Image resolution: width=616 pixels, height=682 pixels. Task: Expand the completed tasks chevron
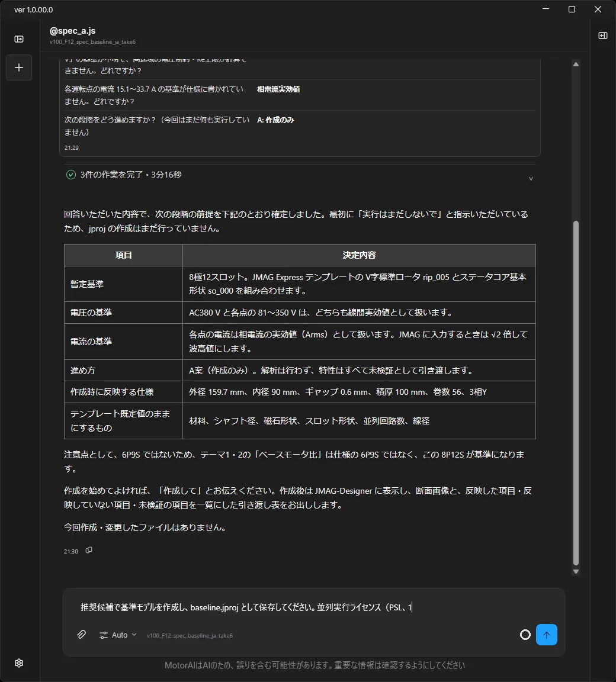pyautogui.click(x=531, y=178)
